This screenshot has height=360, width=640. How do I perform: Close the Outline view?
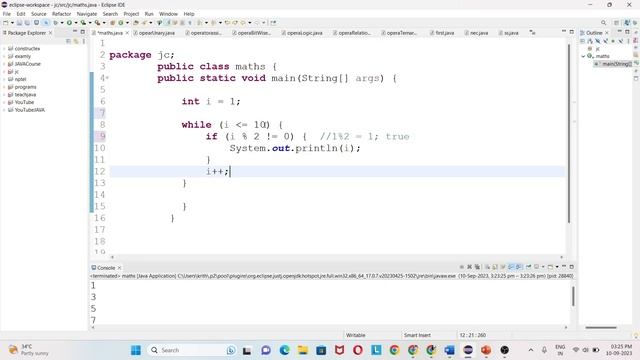(x=607, y=33)
